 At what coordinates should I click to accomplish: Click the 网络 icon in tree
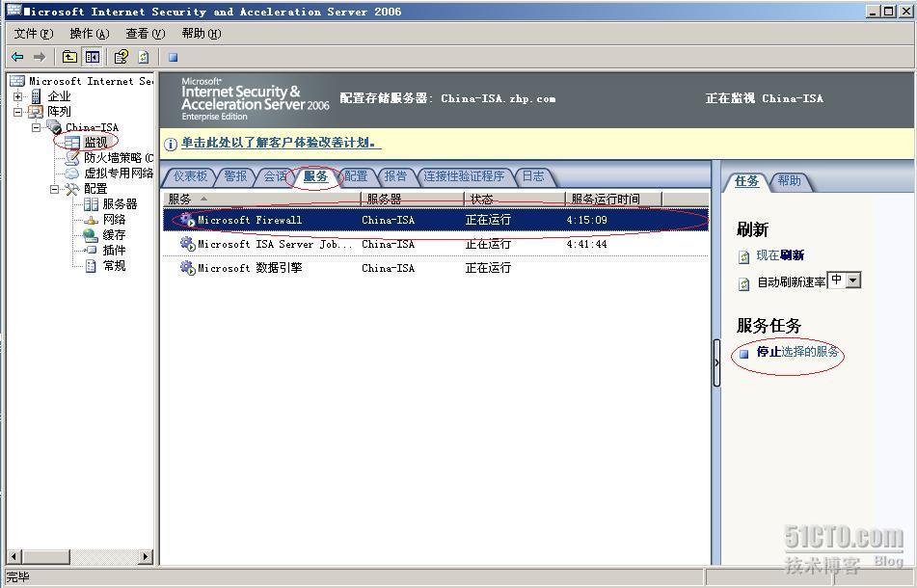tap(91, 220)
